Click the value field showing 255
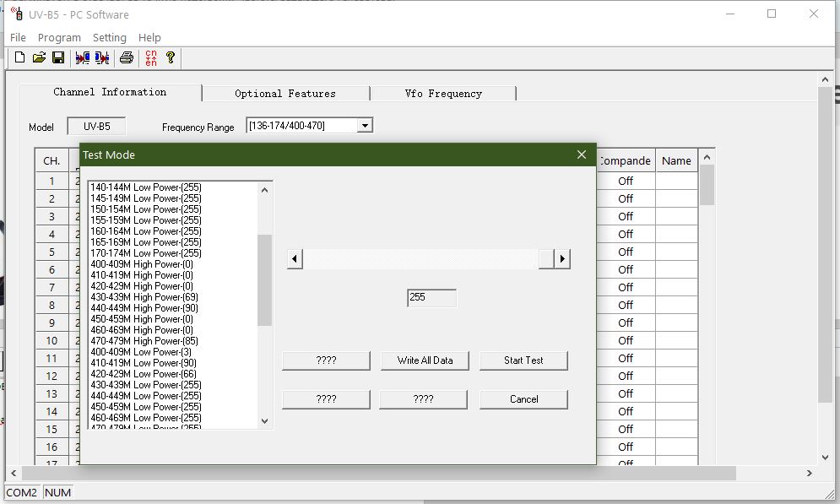Screen dimensions: 840x504 click(431, 298)
